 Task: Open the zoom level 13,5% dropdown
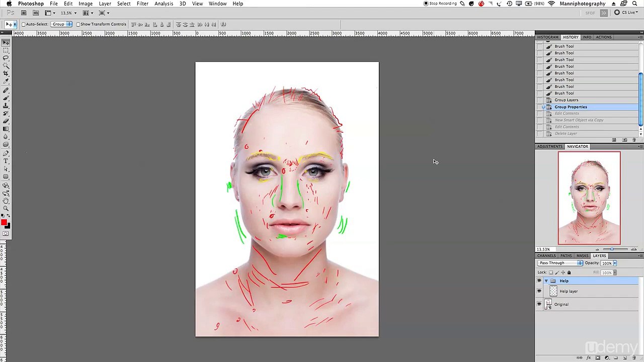68,13
